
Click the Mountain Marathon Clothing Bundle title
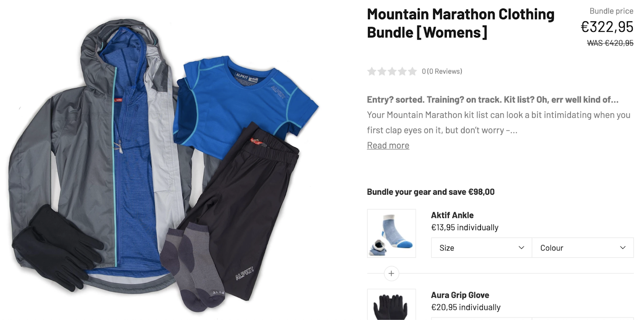461,23
